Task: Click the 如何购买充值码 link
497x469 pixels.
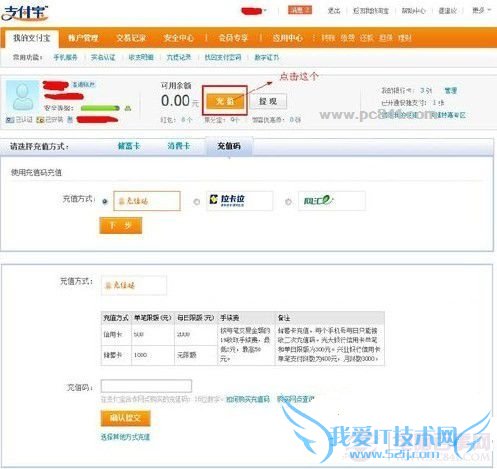Action: [x=248, y=399]
